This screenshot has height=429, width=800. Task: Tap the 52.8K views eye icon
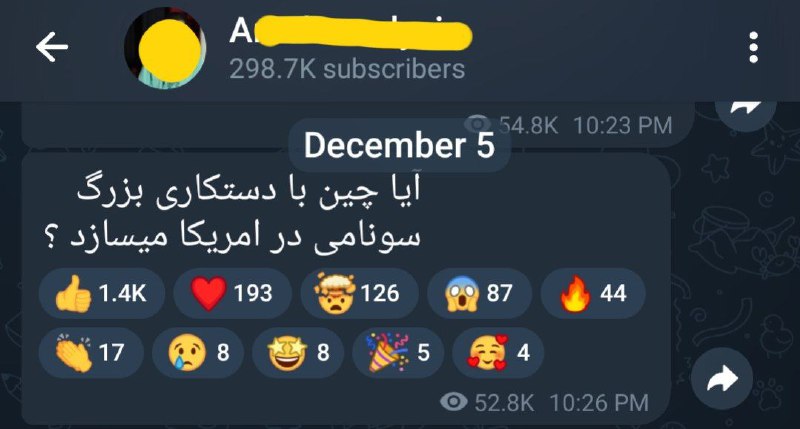click(454, 402)
